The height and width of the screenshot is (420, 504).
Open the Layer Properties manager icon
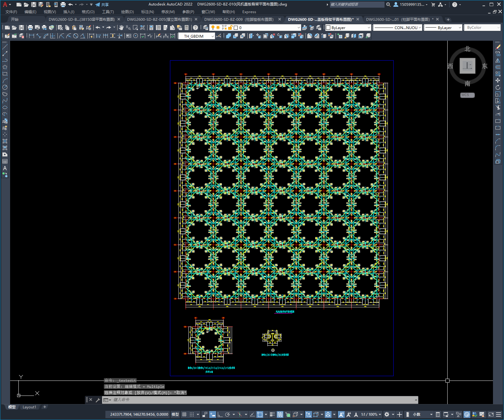206,28
